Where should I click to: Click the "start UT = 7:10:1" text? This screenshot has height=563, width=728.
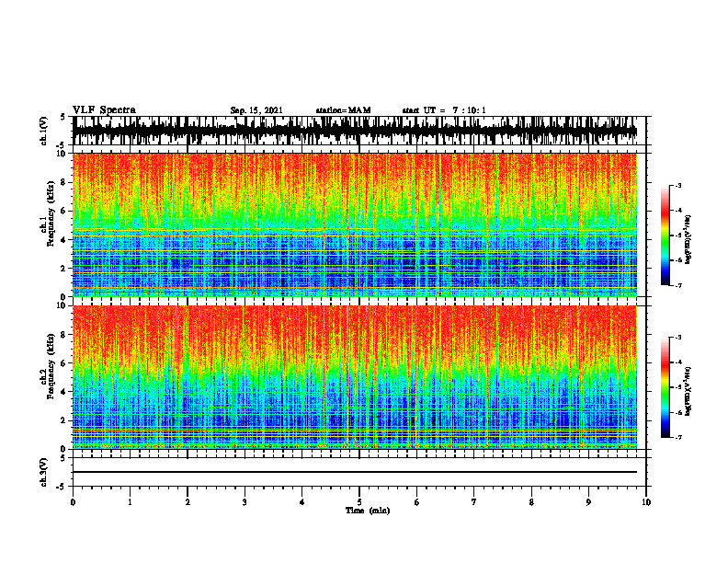[x=444, y=110]
